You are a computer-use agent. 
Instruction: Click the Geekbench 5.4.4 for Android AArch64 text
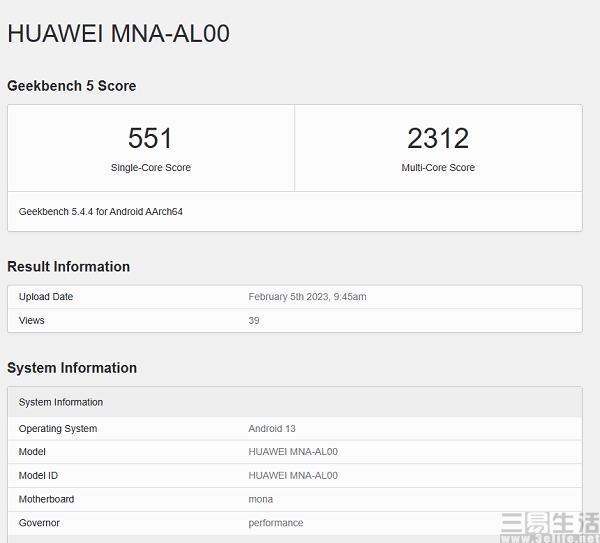[100, 212]
